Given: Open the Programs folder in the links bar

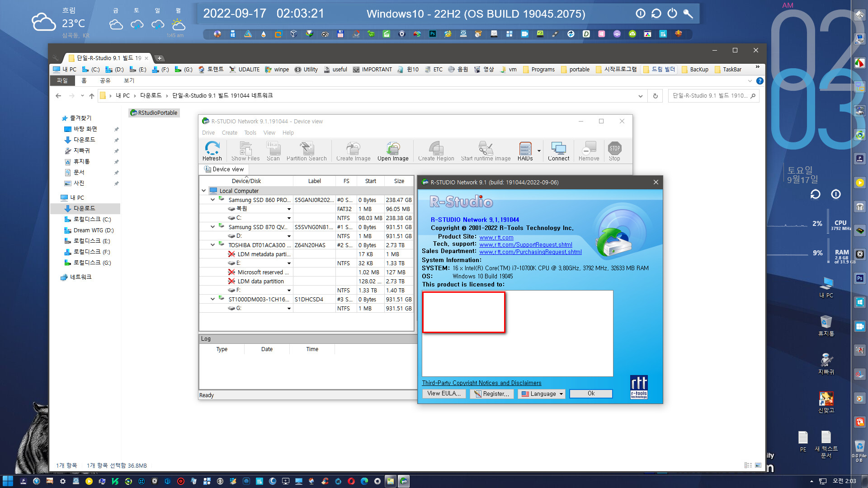Looking at the screenshot, I should point(539,70).
